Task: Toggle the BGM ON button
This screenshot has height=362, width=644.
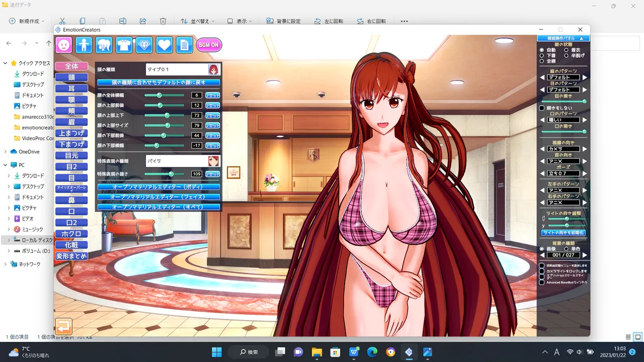Action: click(x=209, y=45)
